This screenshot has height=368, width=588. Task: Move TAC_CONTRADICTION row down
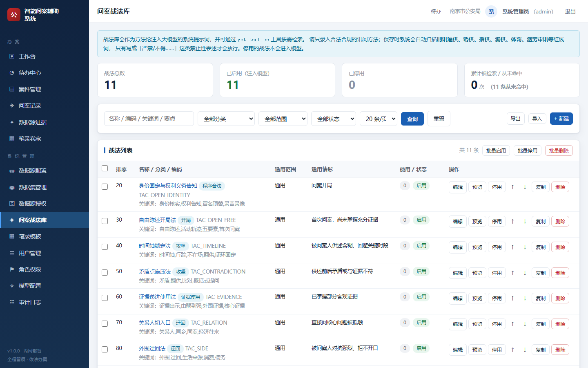[525, 273]
